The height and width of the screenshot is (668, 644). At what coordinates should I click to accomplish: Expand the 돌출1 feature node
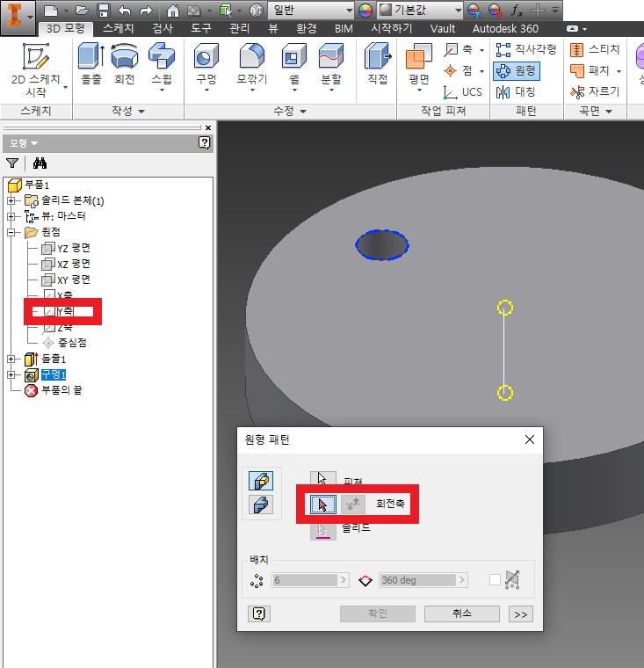pos(11,359)
